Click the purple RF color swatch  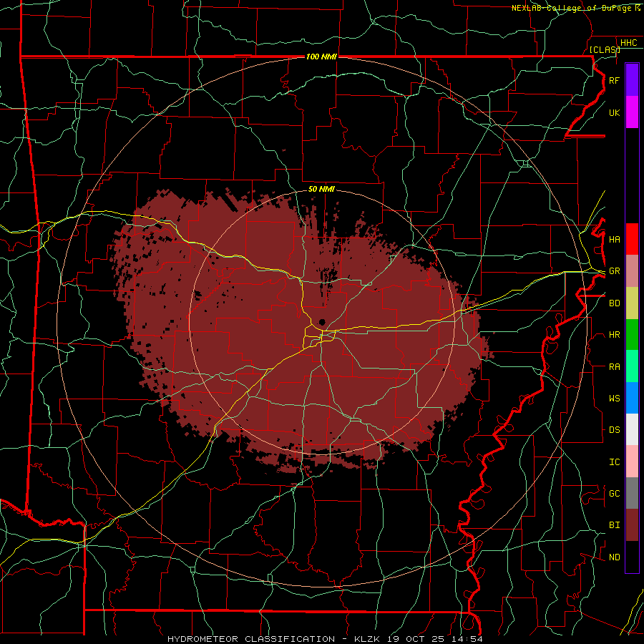pos(632,80)
